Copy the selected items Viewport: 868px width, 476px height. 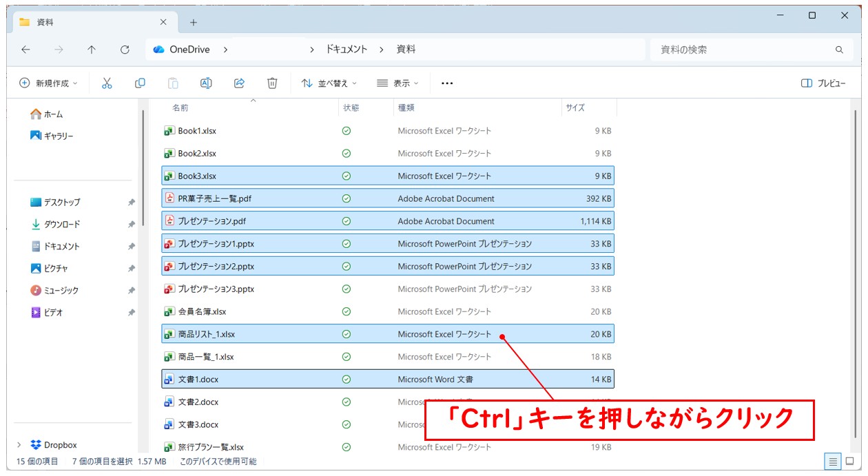click(x=140, y=83)
